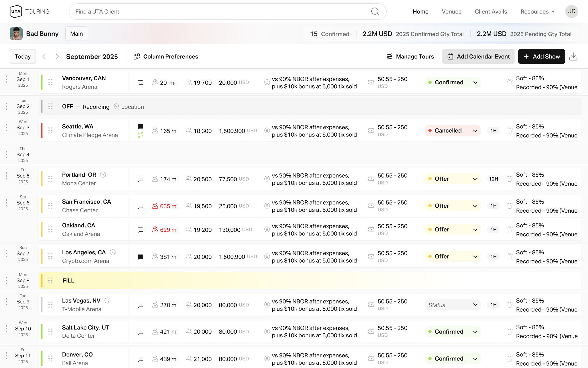The image size is (588, 368).
Task: Open the comment icon on Las Vegas row
Action: tap(140, 305)
